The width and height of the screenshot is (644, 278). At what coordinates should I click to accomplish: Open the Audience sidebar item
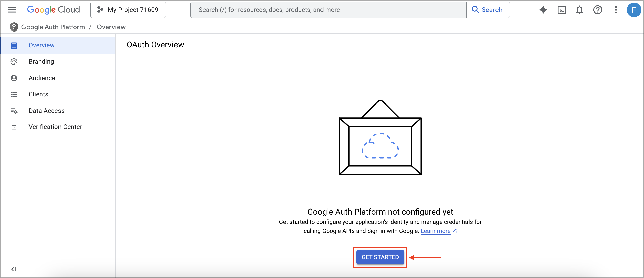click(x=58, y=78)
